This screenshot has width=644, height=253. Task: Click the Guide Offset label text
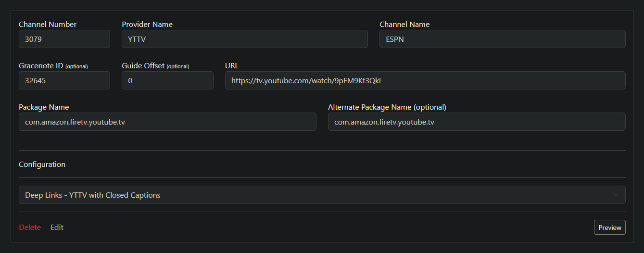point(143,66)
